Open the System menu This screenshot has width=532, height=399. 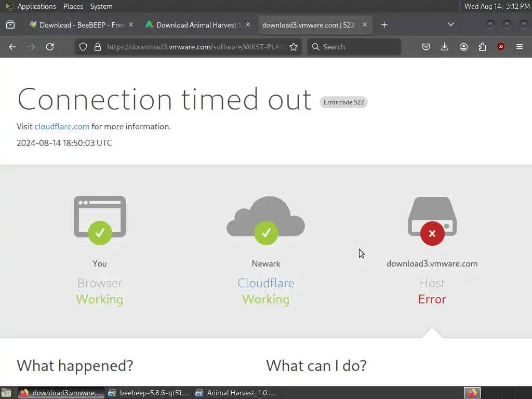pos(101,6)
